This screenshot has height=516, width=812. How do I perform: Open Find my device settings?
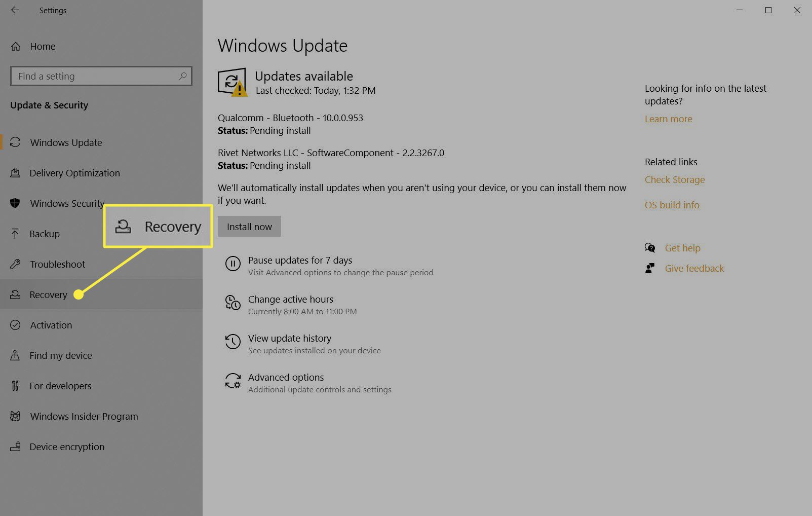click(x=101, y=355)
